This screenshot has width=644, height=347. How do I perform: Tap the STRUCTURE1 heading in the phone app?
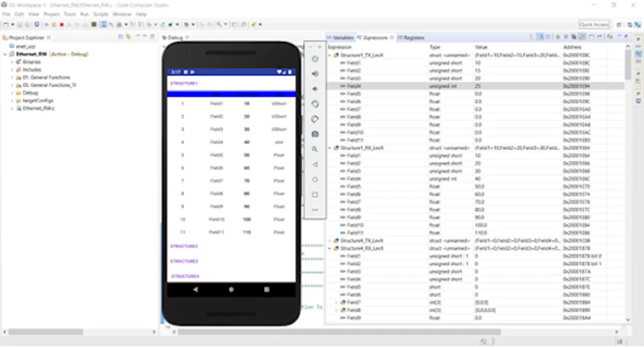(184, 83)
